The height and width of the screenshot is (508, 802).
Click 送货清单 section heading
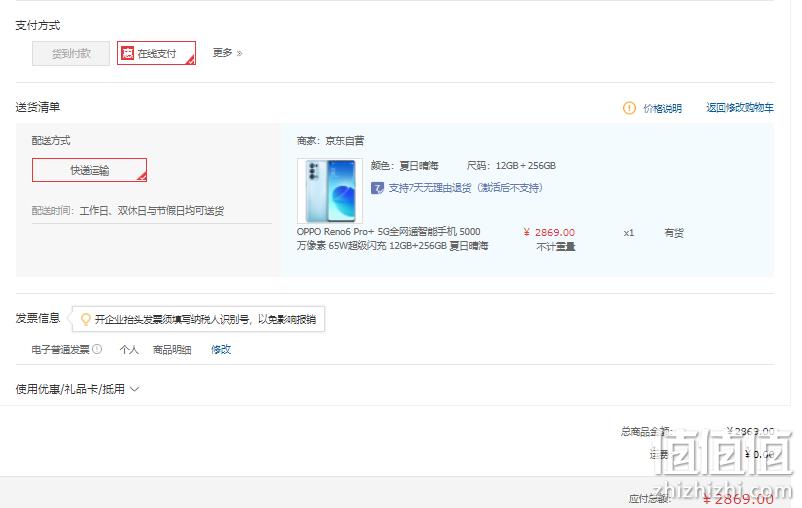38,107
